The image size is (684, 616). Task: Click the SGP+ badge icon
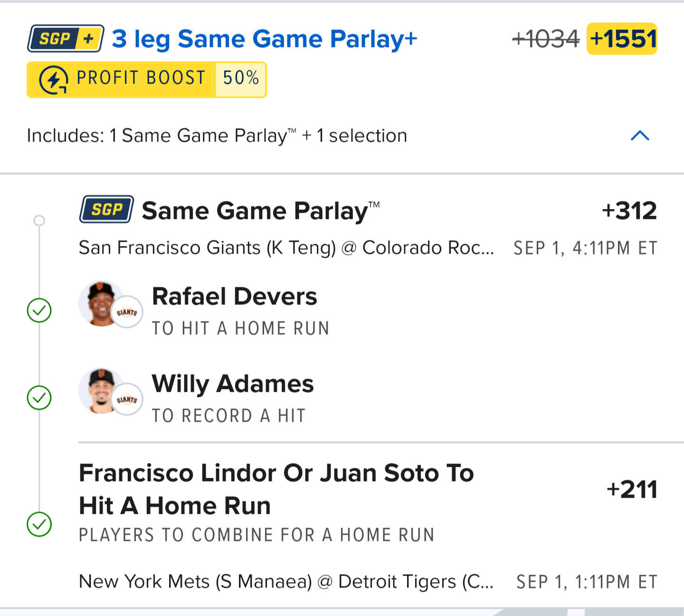click(x=66, y=38)
